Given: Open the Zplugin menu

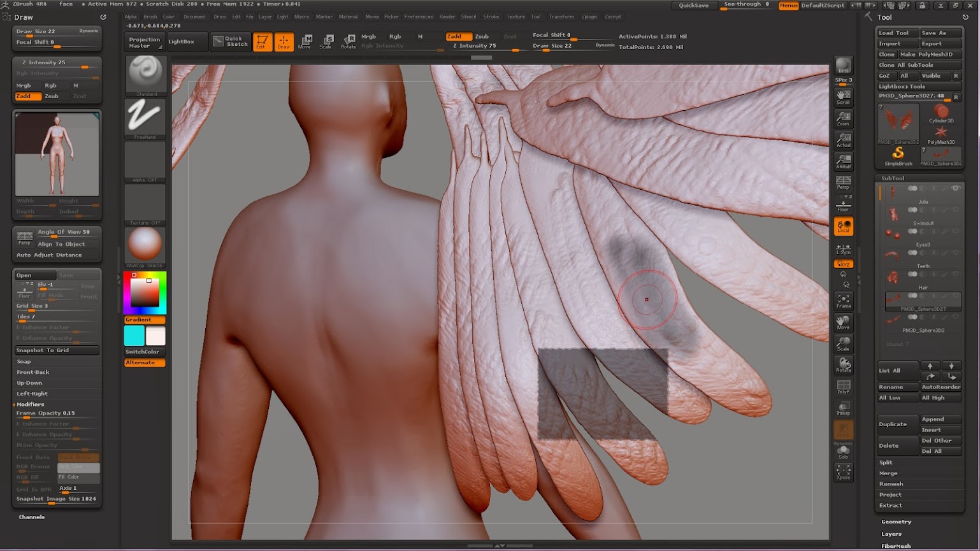Looking at the screenshot, I should 589,17.
